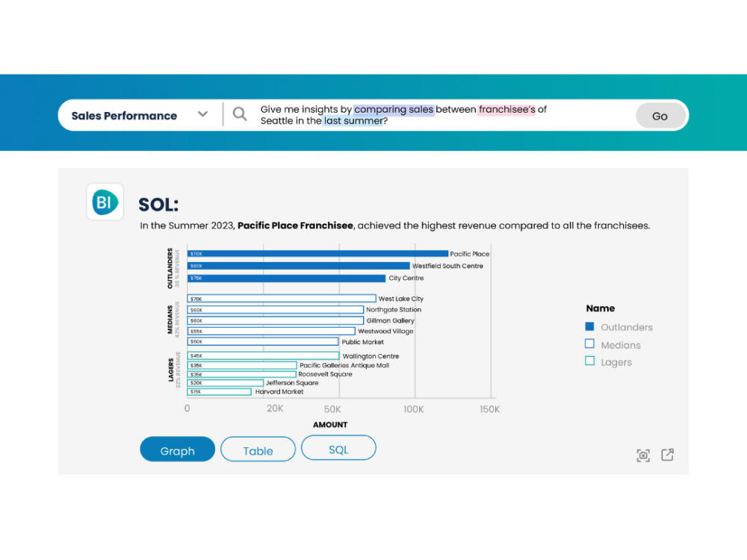The image size is (747, 560).
Task: Expand the Sales Performance dropdown chevron
Action: pyautogui.click(x=203, y=114)
